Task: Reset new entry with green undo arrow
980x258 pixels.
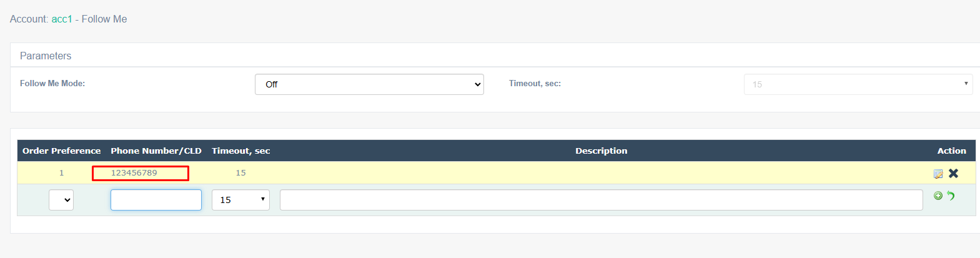Action: (951, 196)
